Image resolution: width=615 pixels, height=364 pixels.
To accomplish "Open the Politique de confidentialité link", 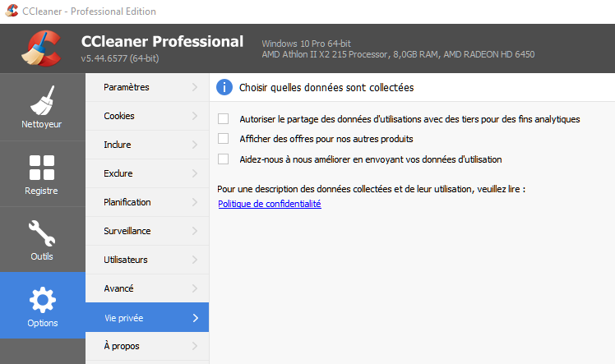I will [270, 204].
